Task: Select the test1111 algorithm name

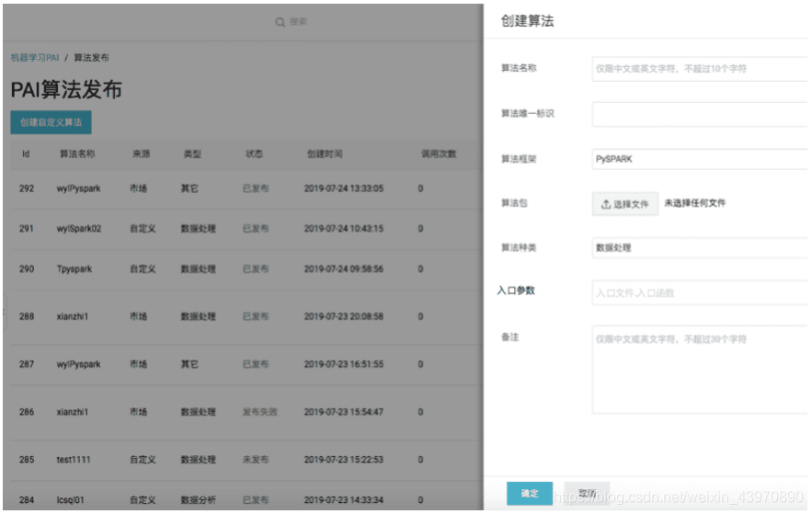Action: point(74,460)
